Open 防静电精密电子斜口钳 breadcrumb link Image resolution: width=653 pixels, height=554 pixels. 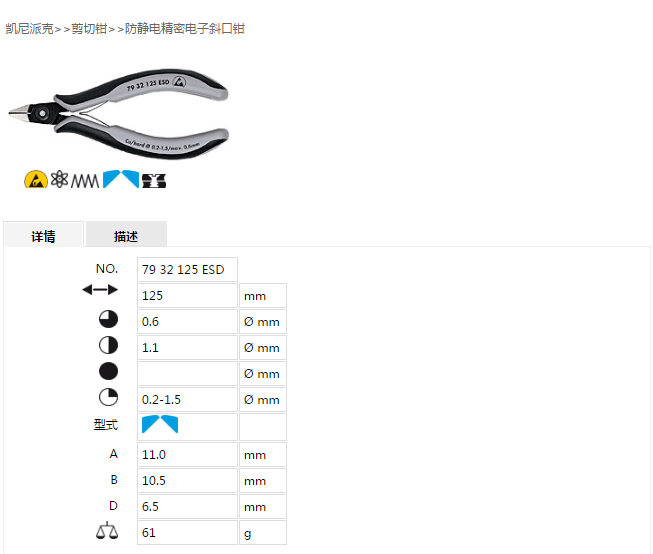(185, 29)
